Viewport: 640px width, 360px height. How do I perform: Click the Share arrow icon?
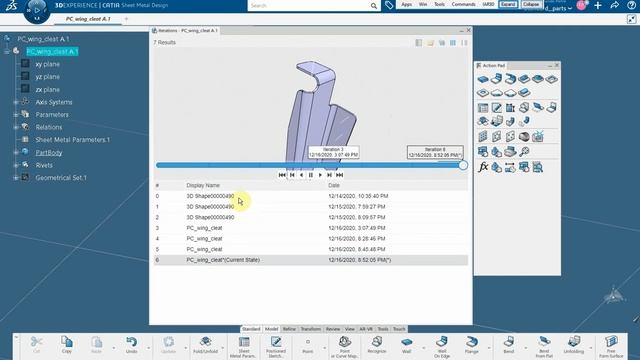(x=615, y=5)
